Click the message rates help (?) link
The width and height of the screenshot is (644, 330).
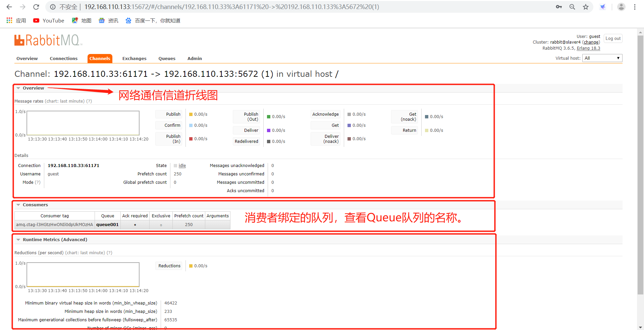(x=89, y=101)
